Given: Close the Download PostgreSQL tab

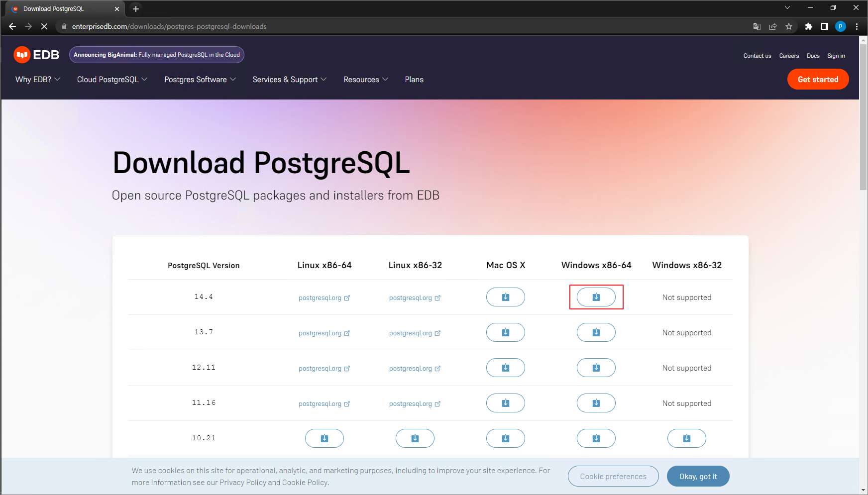Looking at the screenshot, I should coord(117,9).
